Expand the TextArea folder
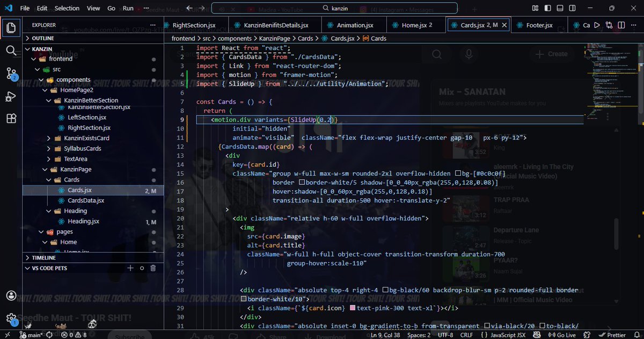The image size is (644, 339). tap(93, 158)
